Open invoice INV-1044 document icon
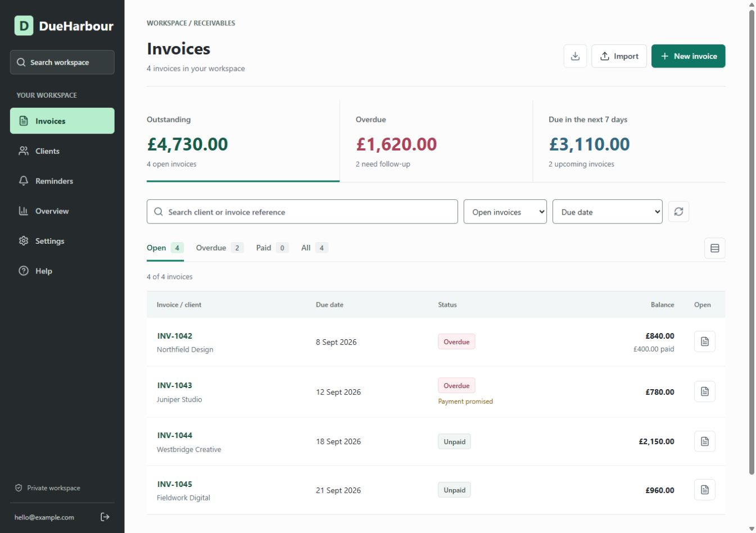The width and height of the screenshot is (756, 533). click(x=704, y=441)
